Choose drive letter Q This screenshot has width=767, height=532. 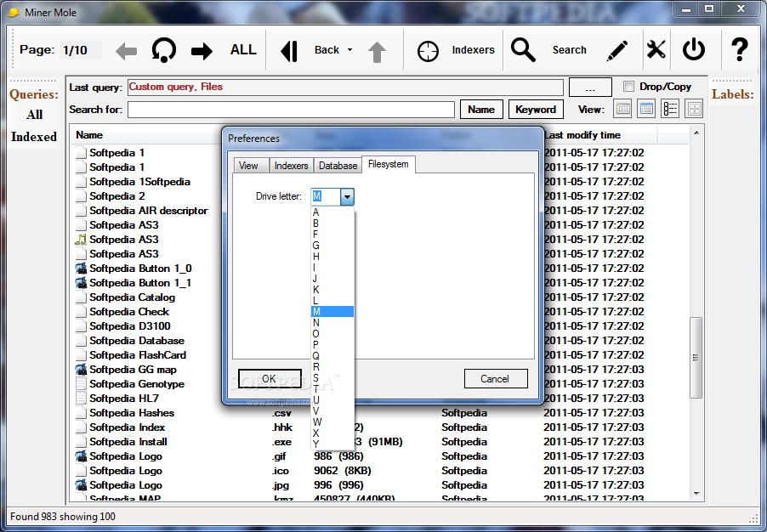point(332,355)
